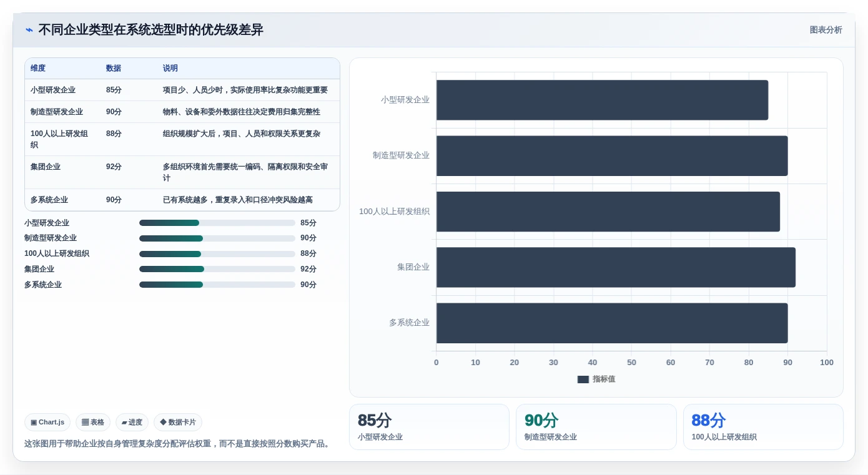Click the 集团企业 progress bar
This screenshot has width=868, height=475.
click(217, 269)
